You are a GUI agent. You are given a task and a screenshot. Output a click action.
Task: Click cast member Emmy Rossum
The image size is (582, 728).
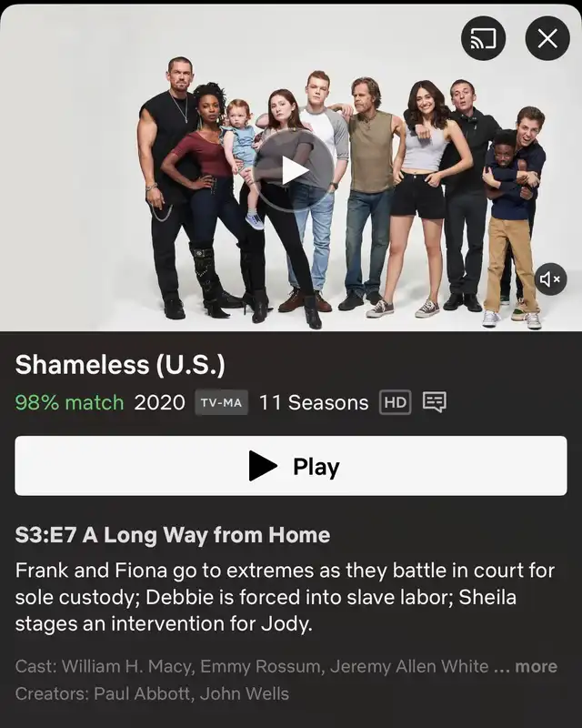260,667
